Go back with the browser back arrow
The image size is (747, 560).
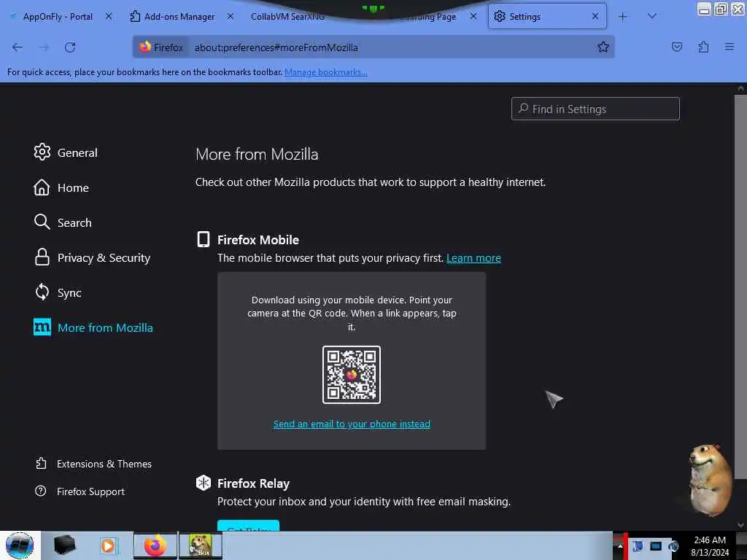point(18,47)
